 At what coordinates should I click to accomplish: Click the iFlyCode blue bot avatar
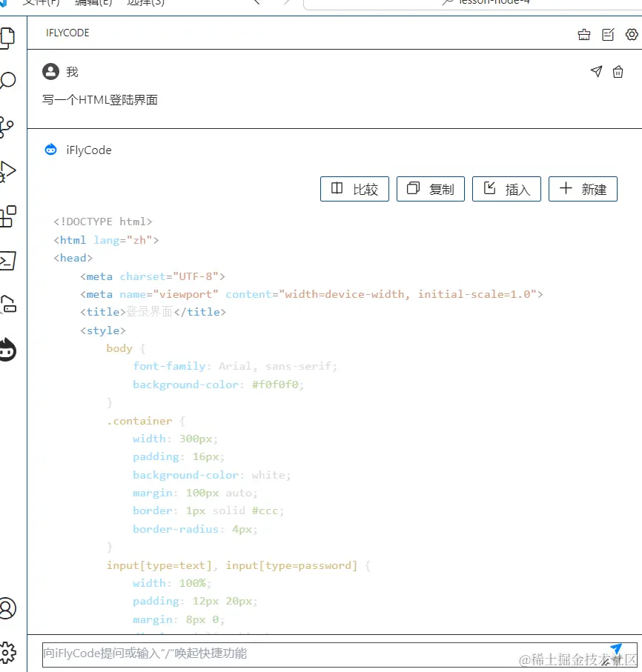tap(50, 150)
